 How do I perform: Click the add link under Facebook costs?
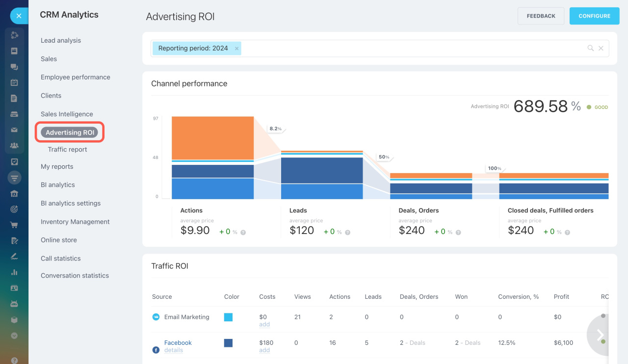264,350
